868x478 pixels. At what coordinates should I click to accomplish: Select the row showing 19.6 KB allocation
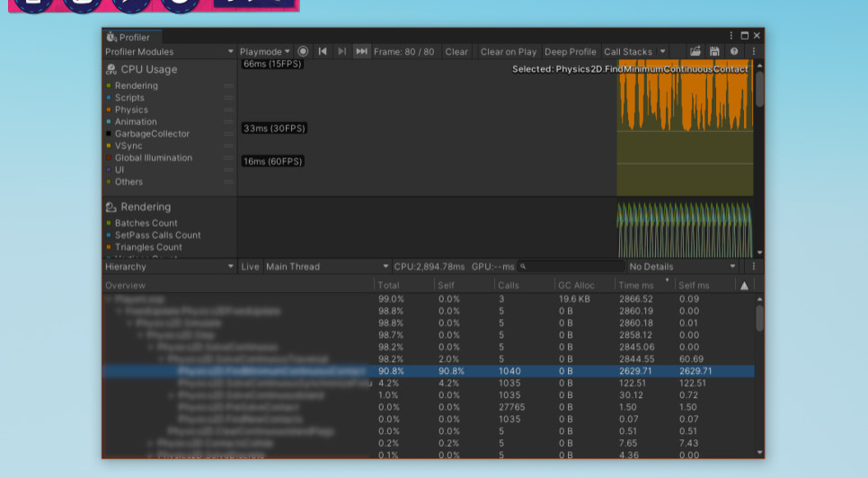(x=429, y=298)
